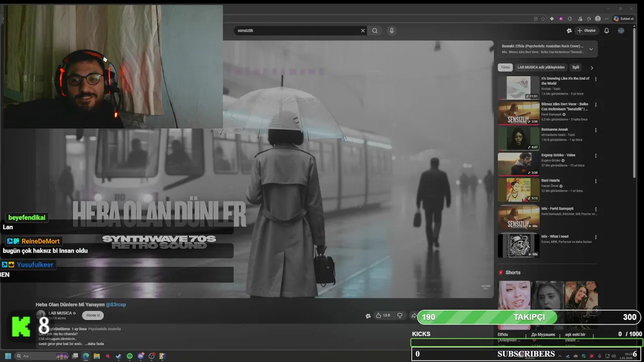The height and width of the screenshot is (362, 644).
Task: Open options menu for Evgeny Grinko - Valse
Action: (596, 155)
